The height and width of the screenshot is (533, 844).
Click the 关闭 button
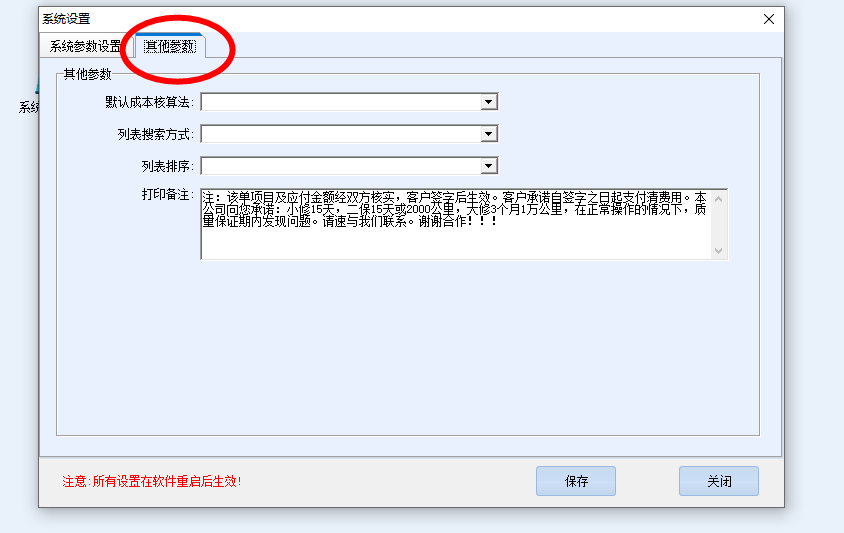719,481
